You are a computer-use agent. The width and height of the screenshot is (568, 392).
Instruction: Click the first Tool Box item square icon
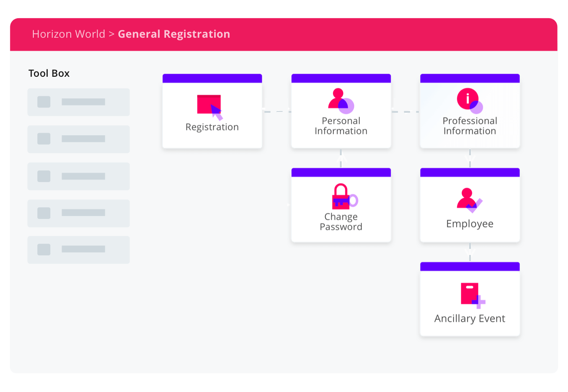click(x=44, y=102)
